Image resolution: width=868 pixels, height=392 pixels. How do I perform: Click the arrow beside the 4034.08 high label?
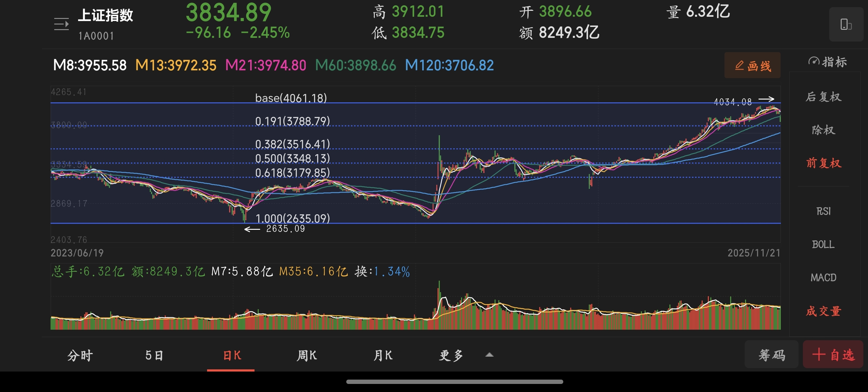click(x=766, y=99)
